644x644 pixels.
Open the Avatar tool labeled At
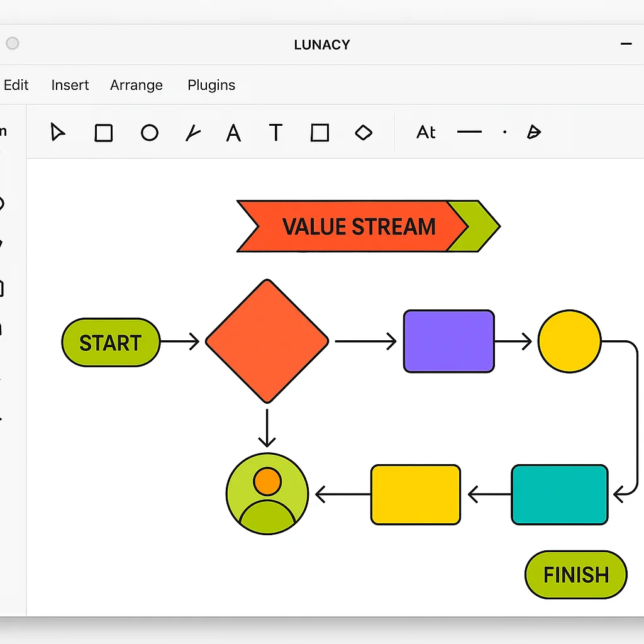pyautogui.click(x=426, y=133)
